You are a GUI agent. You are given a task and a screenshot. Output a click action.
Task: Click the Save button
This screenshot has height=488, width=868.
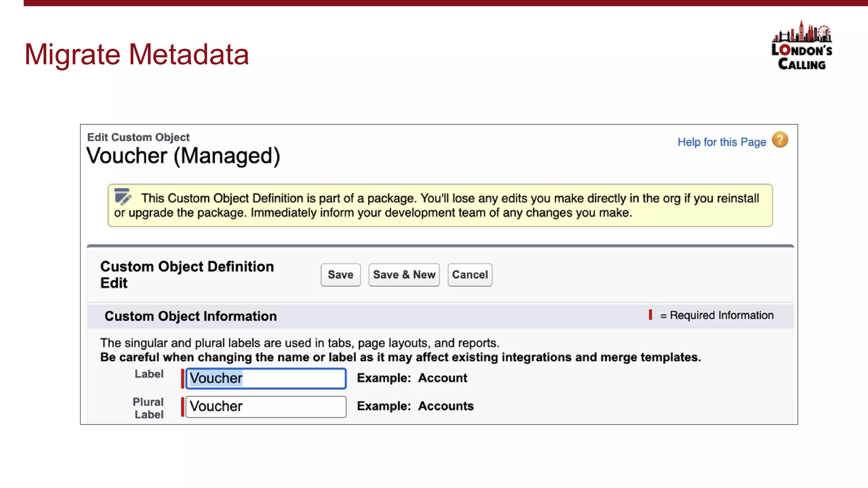click(x=341, y=275)
